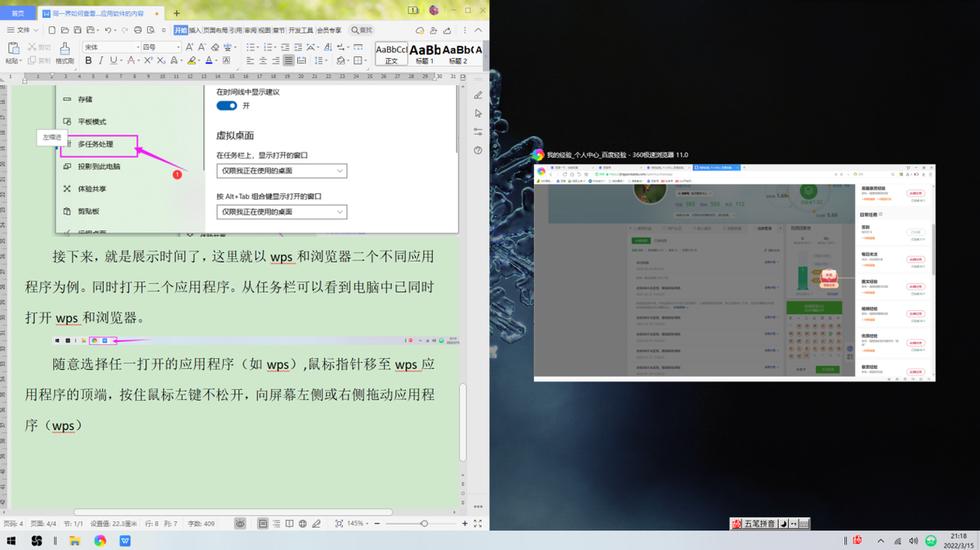Click the Share icon in WPS top right
980x550 pixels.
tap(447, 29)
